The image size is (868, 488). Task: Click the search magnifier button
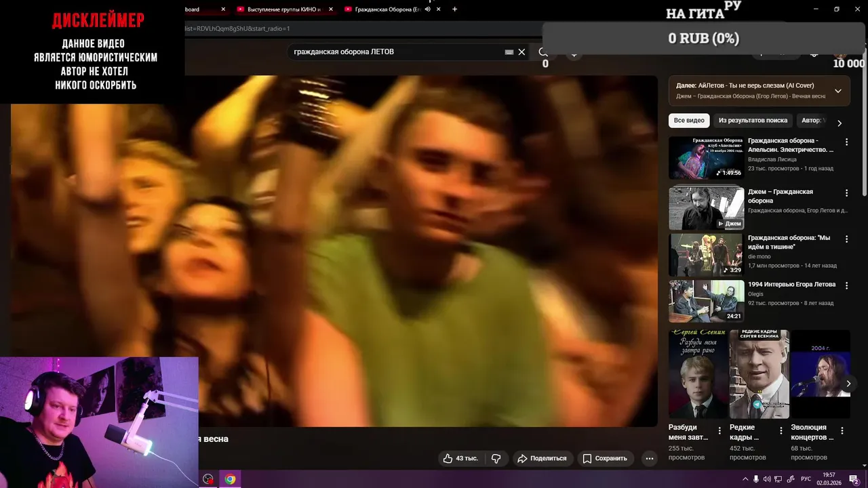(542, 52)
